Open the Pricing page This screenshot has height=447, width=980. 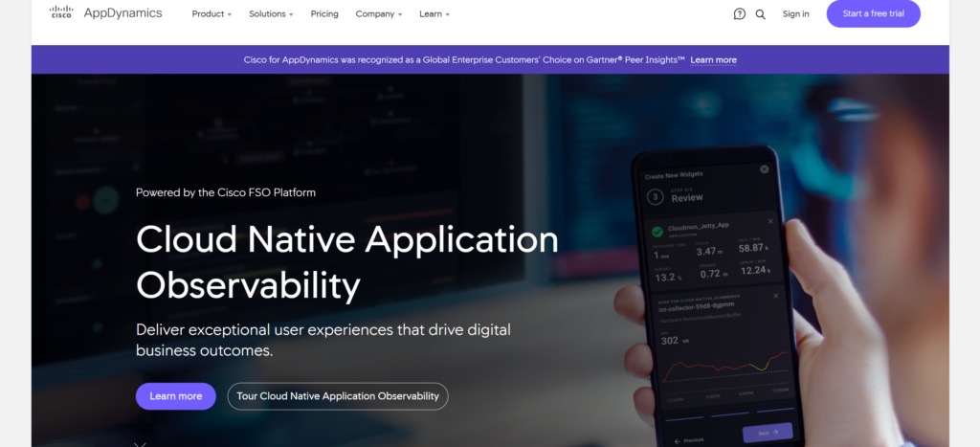point(324,13)
